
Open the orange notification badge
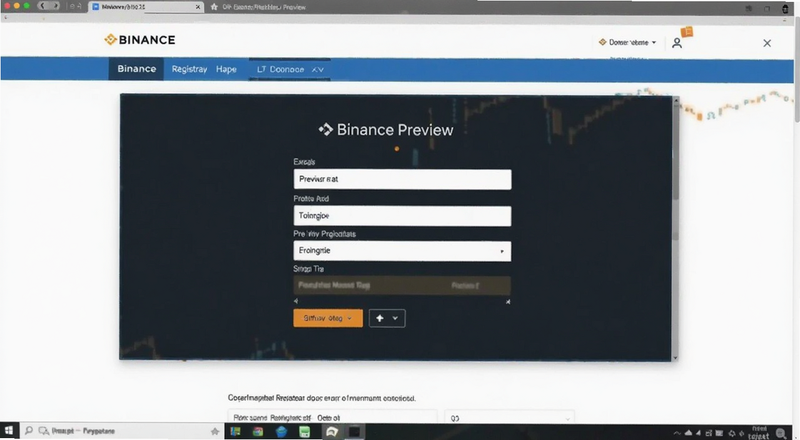(687, 32)
